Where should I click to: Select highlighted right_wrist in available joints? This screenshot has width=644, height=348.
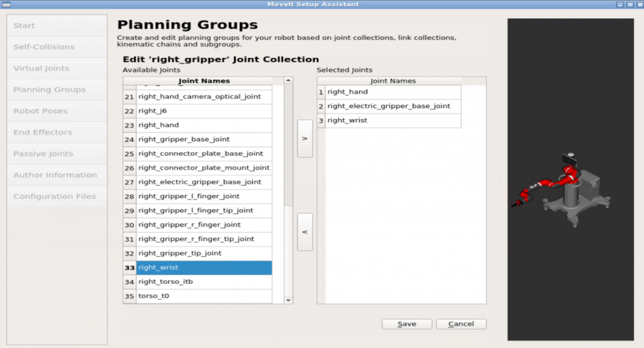204,267
